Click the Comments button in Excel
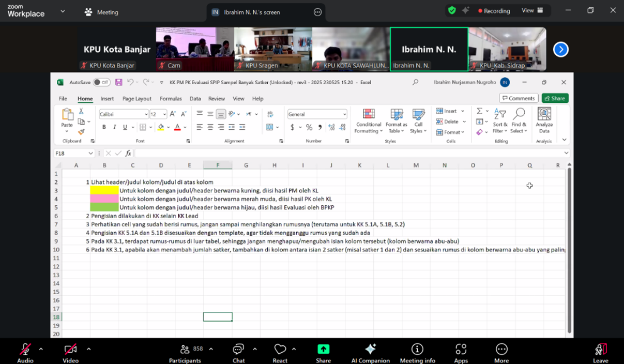This screenshot has height=364, width=624. [518, 98]
